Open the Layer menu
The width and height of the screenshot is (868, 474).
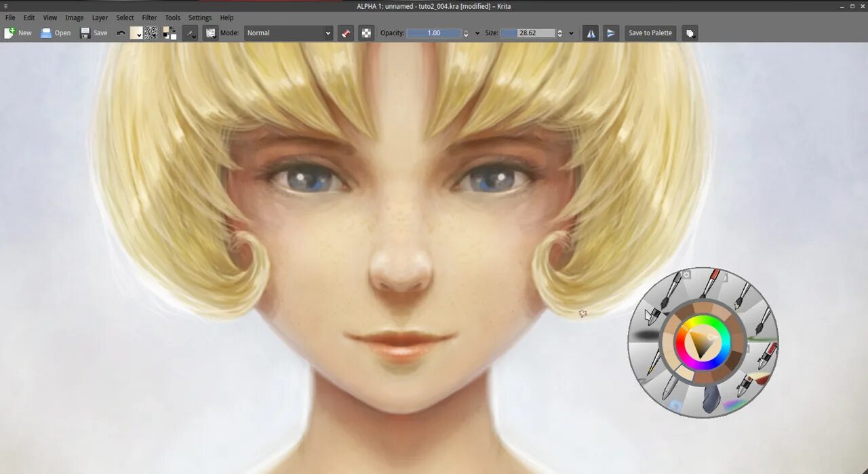point(100,18)
